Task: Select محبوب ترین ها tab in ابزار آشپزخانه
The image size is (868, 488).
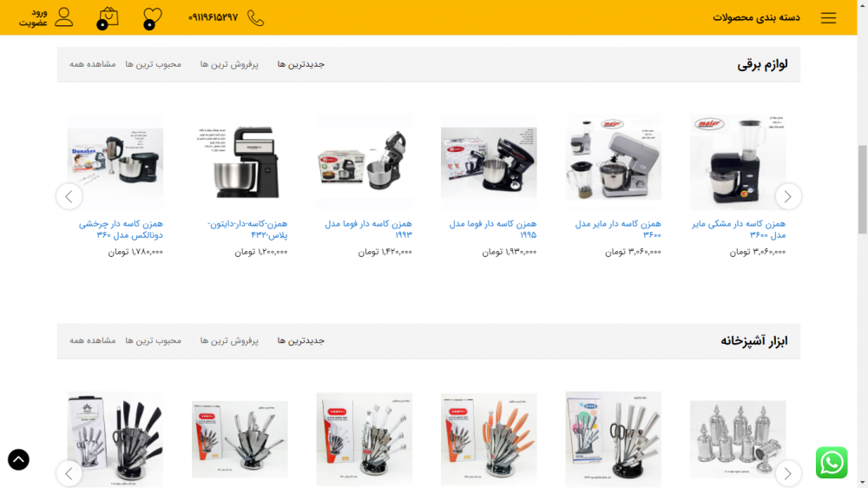Action: [154, 340]
